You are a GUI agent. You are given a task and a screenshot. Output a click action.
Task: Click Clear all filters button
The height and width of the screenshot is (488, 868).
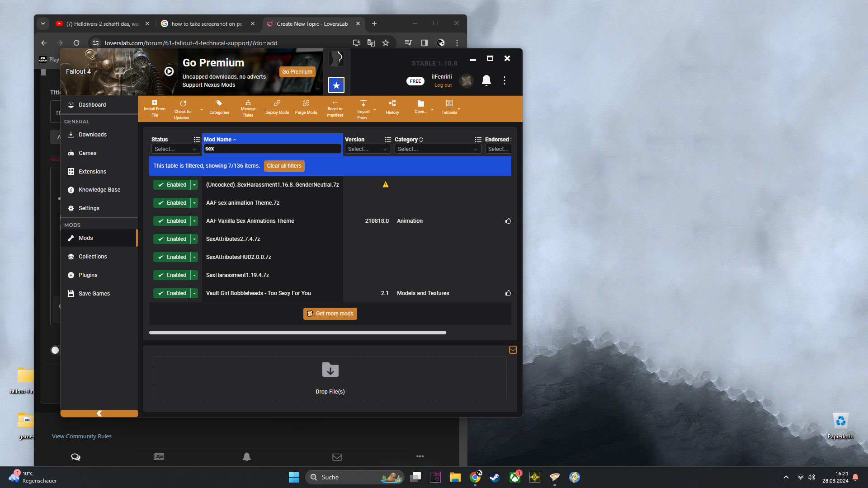click(x=284, y=166)
